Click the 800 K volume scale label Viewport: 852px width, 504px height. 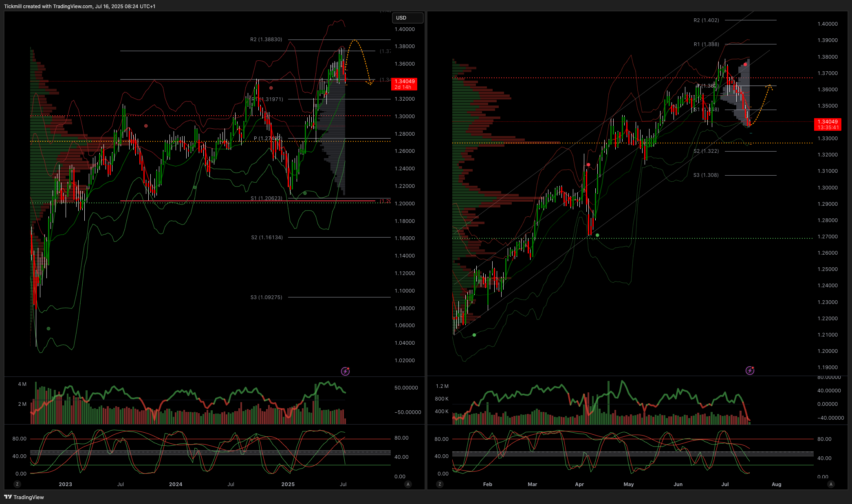click(x=442, y=399)
